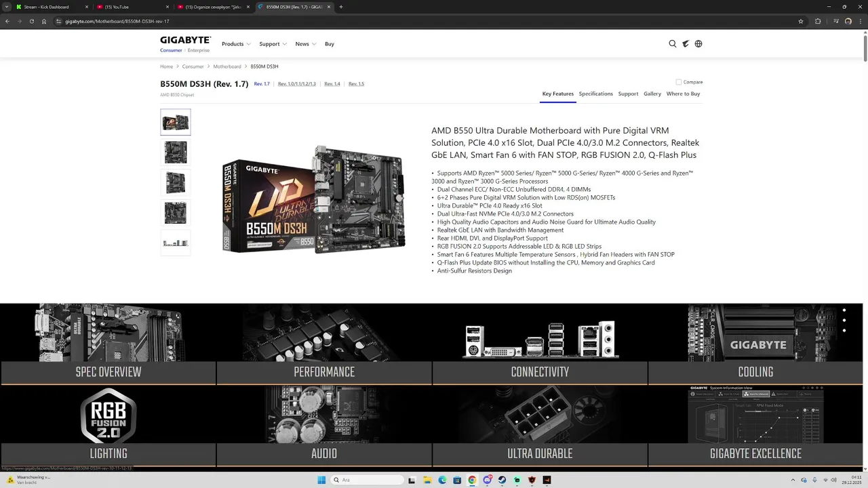Open the browser home icon
Screen dimensions: 868x488
pos(44,21)
